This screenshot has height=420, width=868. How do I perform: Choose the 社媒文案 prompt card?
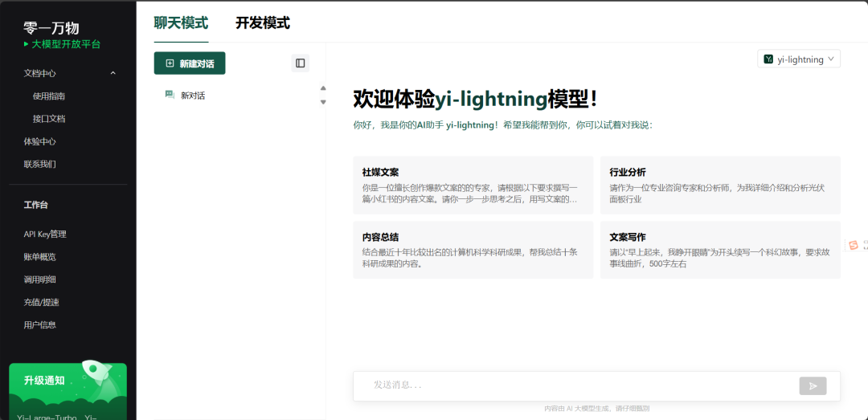473,185
